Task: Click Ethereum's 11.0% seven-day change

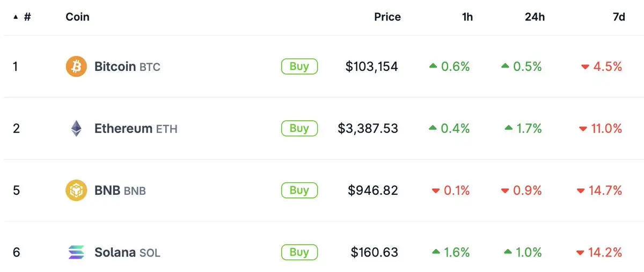Action: coord(607,129)
